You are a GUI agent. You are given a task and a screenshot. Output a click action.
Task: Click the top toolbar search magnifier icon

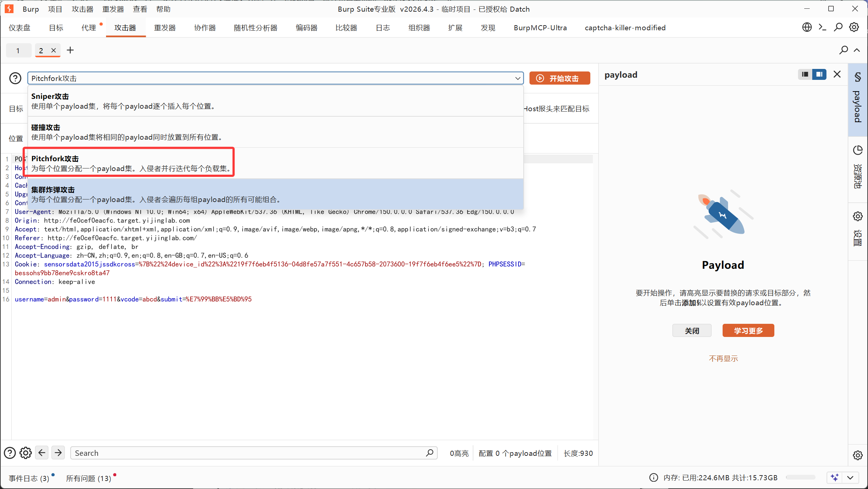point(838,27)
